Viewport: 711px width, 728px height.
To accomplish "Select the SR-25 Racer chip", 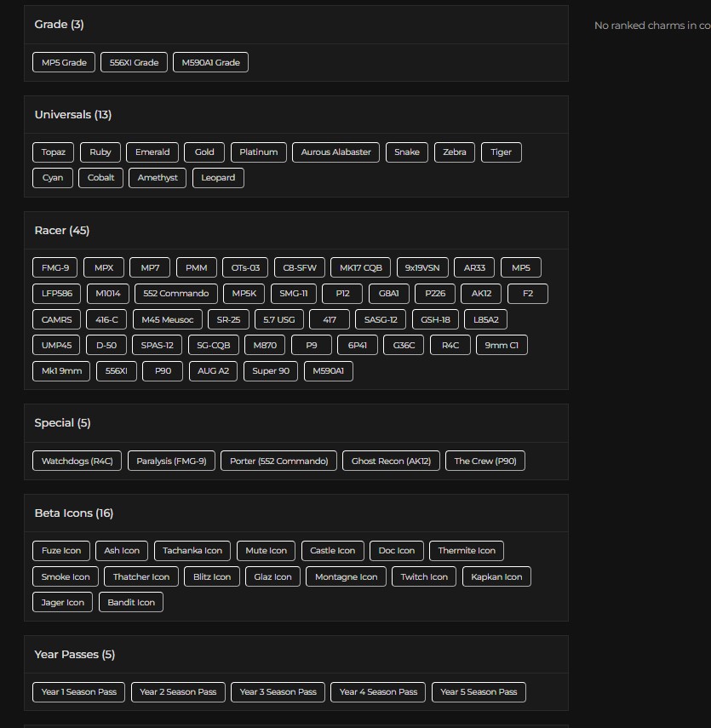I will coord(228,319).
